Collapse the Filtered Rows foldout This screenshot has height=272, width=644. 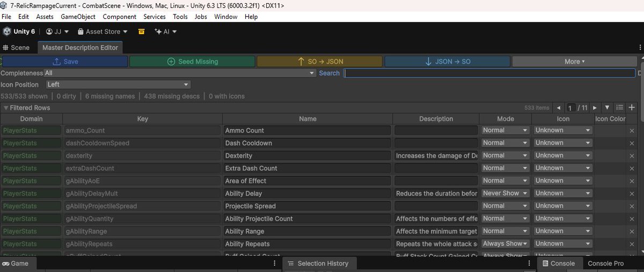coord(5,108)
